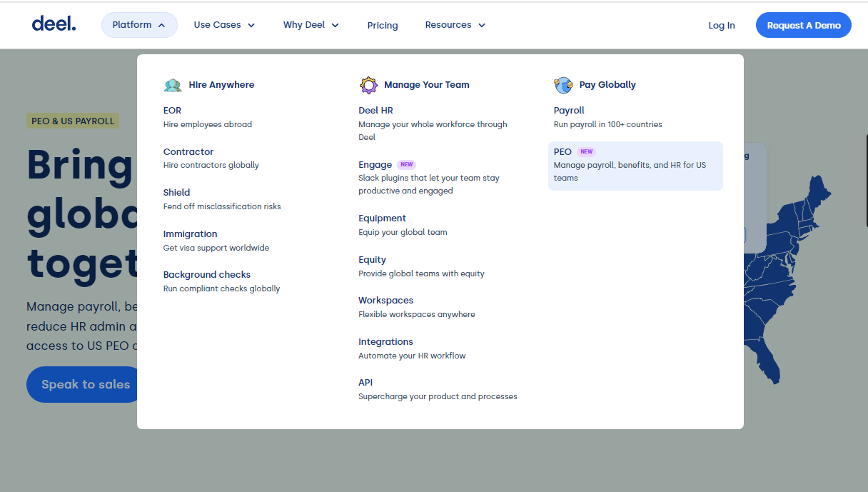
Task: Expand the Resources dropdown
Action: [x=455, y=24]
